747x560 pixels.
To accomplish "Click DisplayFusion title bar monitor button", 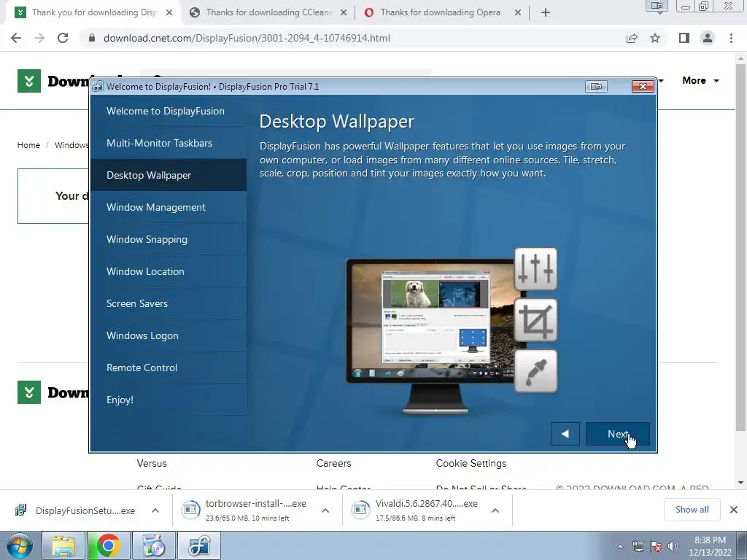I will point(596,86).
